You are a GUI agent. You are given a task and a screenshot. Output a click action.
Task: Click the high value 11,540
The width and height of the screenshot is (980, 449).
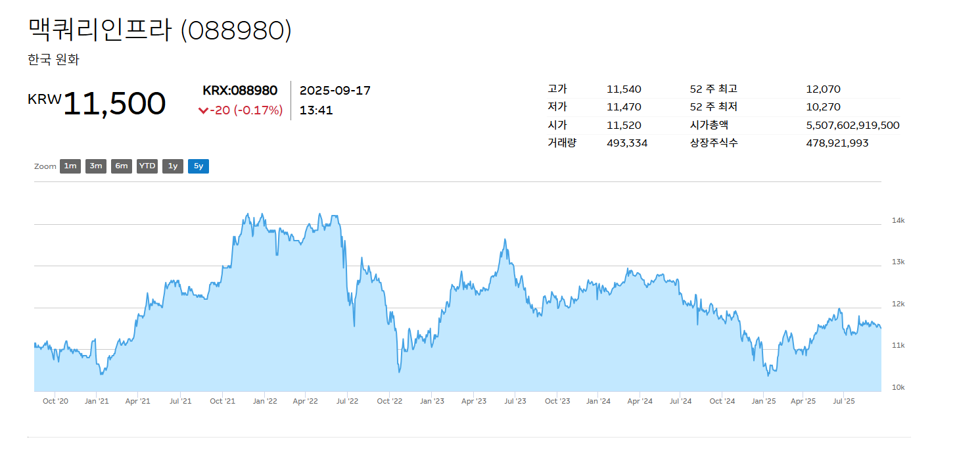click(x=624, y=89)
